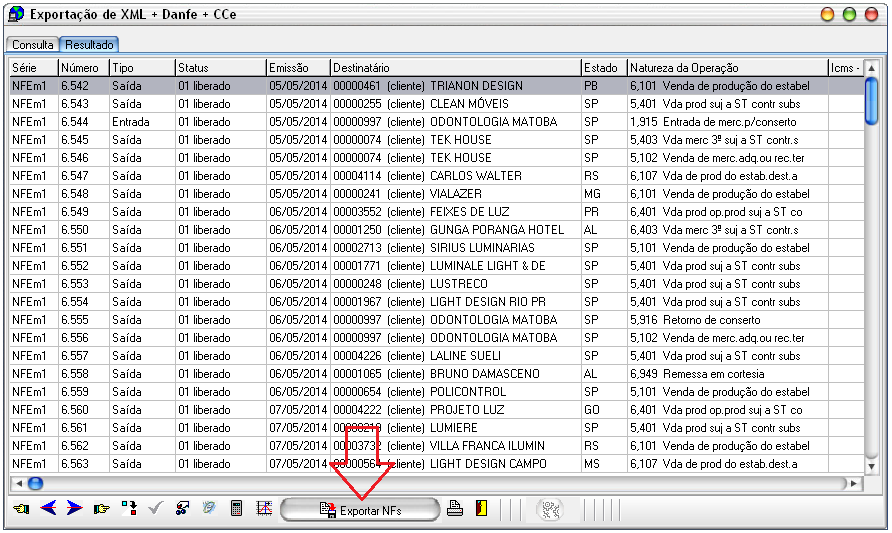This screenshot has height=533, width=892.
Task: Select the BRUNO DAMASCENO row
Action: (437, 374)
